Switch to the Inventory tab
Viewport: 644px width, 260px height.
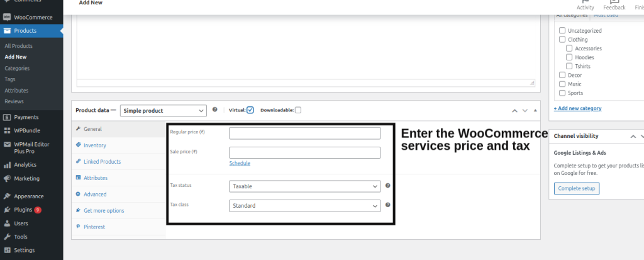click(x=94, y=145)
